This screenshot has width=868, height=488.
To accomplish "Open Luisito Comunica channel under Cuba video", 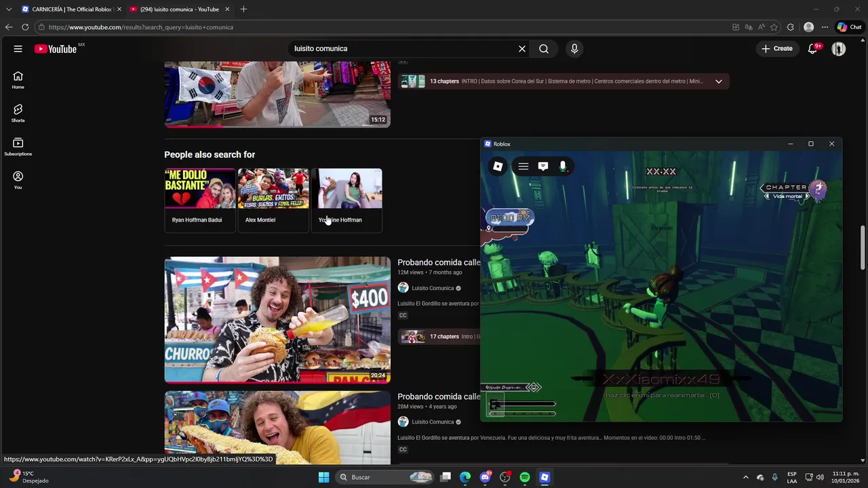I will 433,288.
